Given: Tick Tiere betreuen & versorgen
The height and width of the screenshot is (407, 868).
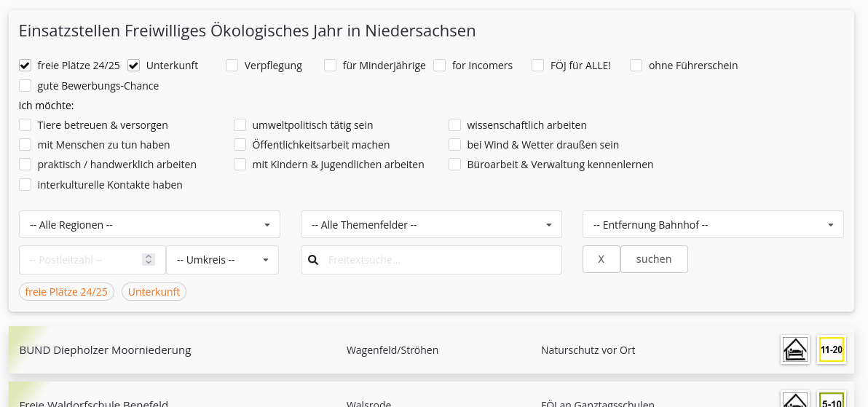Looking at the screenshot, I should pos(25,125).
